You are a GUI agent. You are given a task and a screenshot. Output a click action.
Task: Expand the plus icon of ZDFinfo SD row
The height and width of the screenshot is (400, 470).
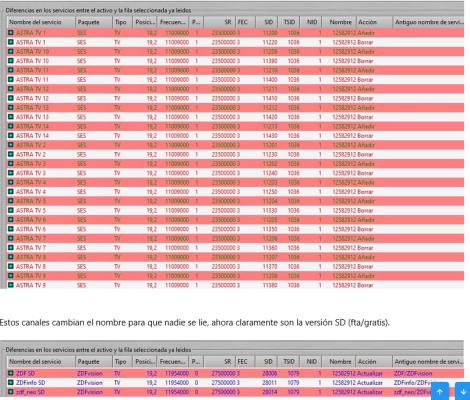tap(11, 382)
